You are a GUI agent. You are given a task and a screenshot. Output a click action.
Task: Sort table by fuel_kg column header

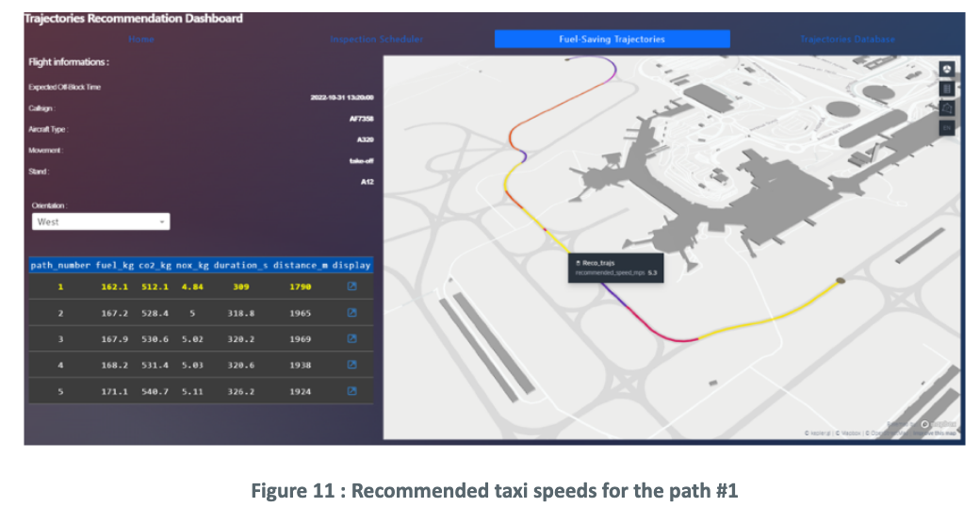[x=114, y=265]
